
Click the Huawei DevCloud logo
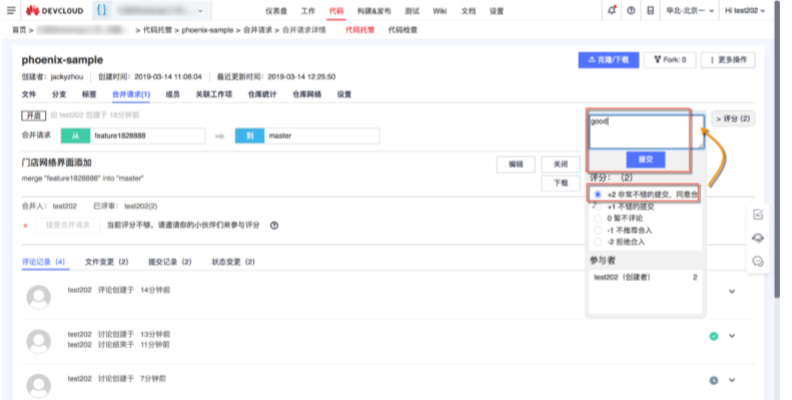pos(55,11)
